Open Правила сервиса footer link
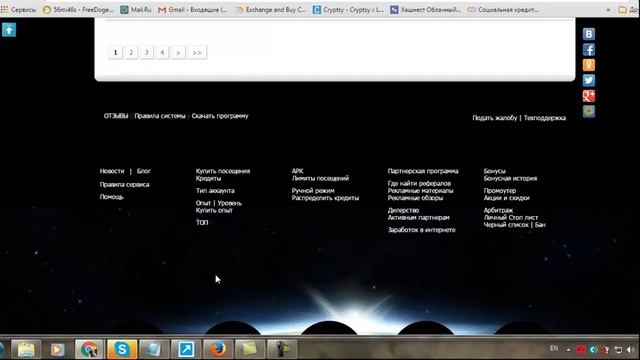Viewport: 640px width, 360px height. 124,184
